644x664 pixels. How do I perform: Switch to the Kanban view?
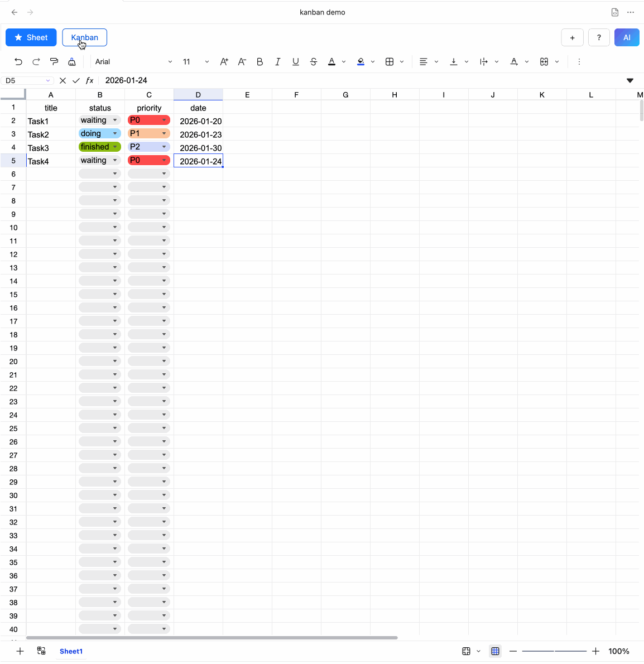coord(84,37)
